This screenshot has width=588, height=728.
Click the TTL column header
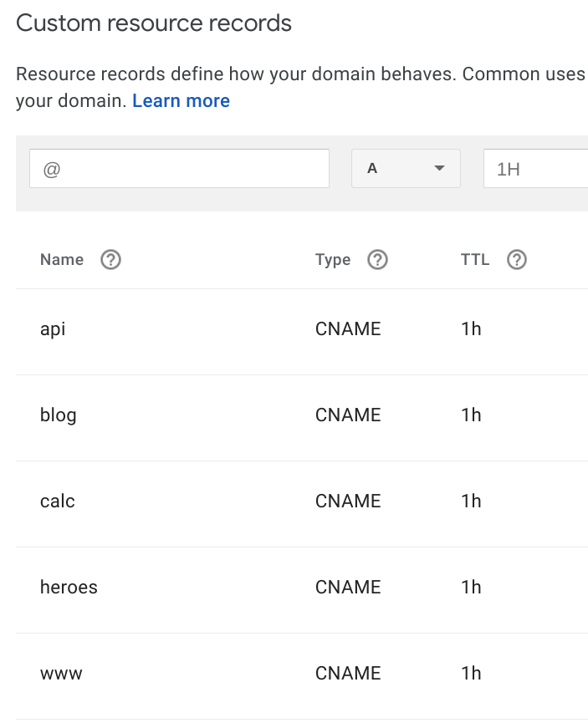tap(474, 259)
